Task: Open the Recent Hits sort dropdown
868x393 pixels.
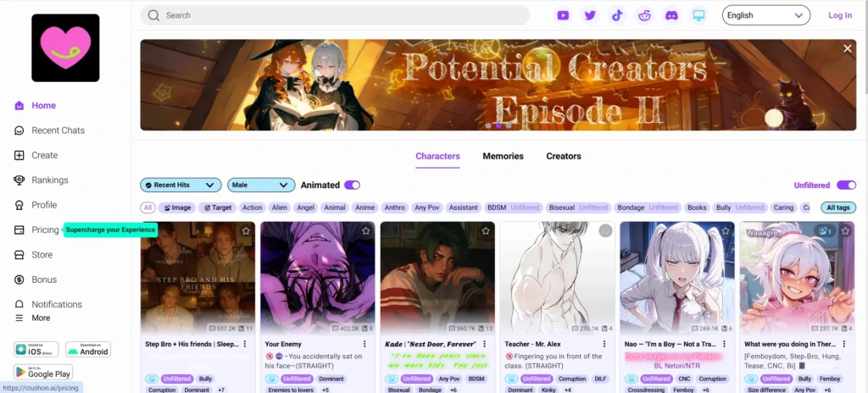Action: [x=181, y=185]
